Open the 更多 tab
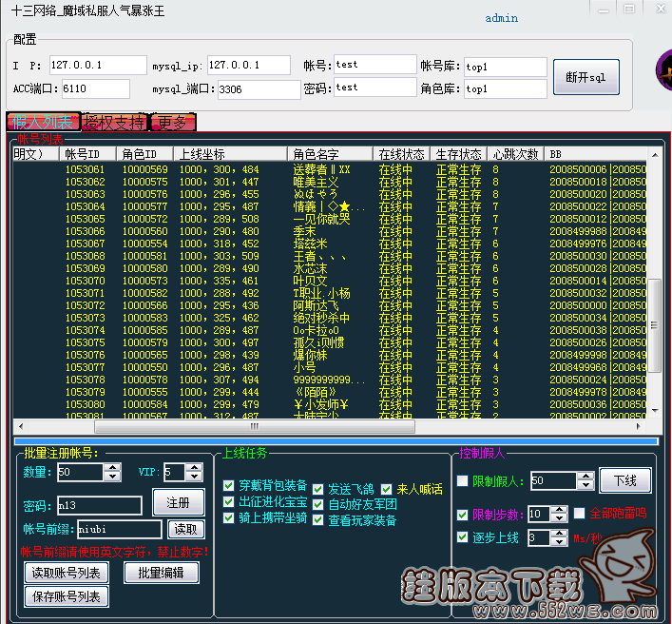This screenshot has width=672, height=624. pyautogui.click(x=173, y=123)
